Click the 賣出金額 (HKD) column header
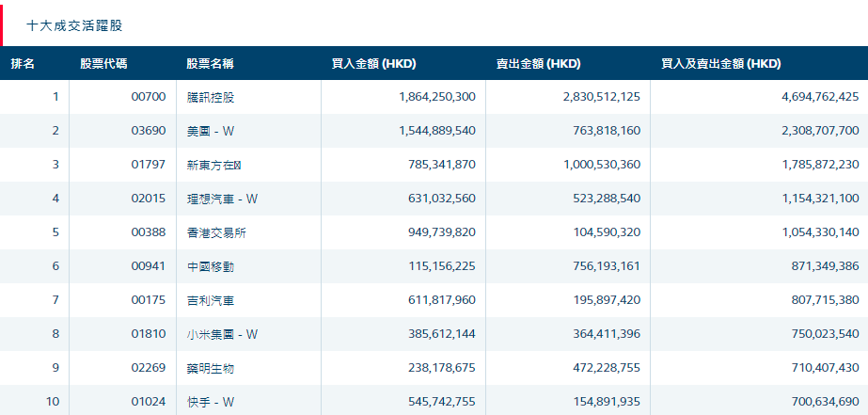Image resolution: width=868 pixels, height=415 pixels. pyautogui.click(x=539, y=64)
